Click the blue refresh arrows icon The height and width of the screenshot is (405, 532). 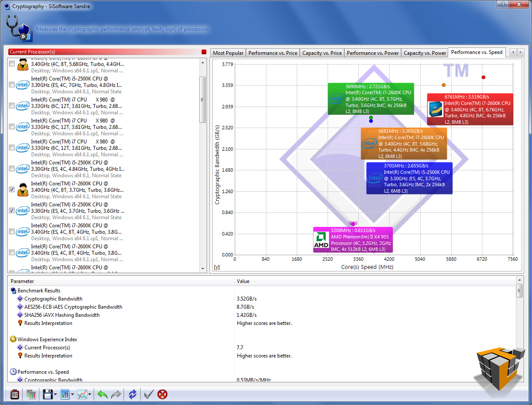point(133,394)
